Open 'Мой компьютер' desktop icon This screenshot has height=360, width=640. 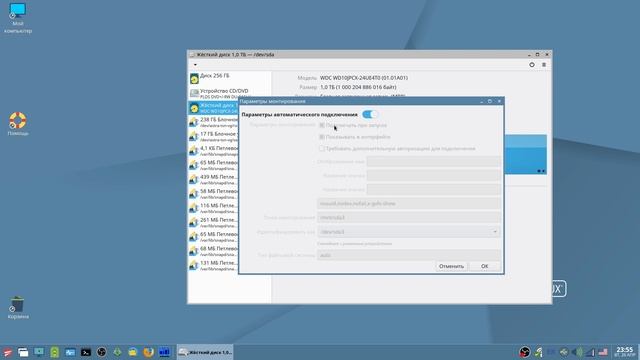[x=18, y=18]
